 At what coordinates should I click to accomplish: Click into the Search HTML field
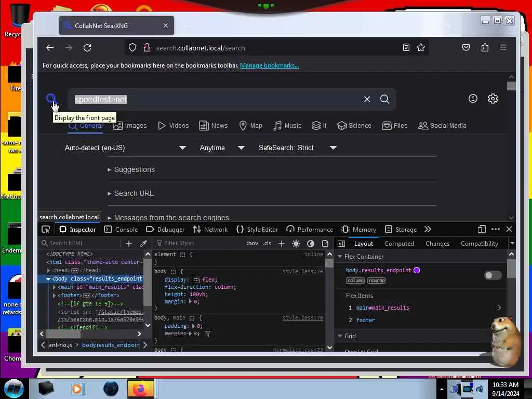coord(80,243)
